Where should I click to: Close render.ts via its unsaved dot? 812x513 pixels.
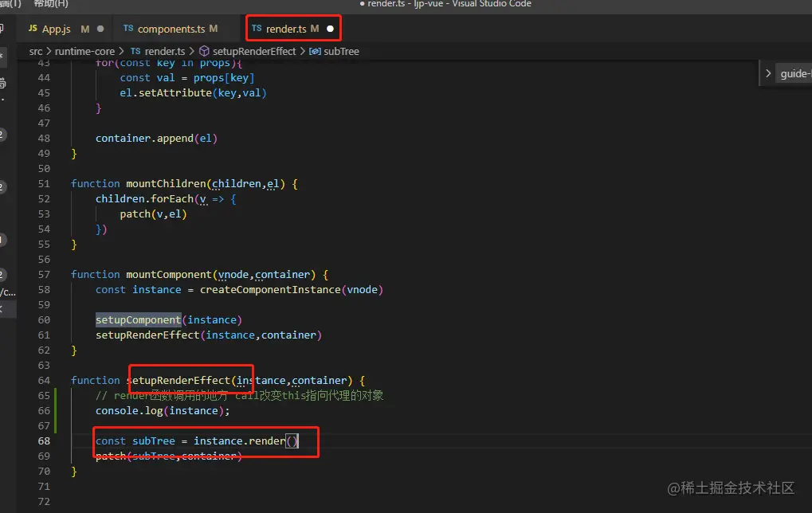[331, 29]
